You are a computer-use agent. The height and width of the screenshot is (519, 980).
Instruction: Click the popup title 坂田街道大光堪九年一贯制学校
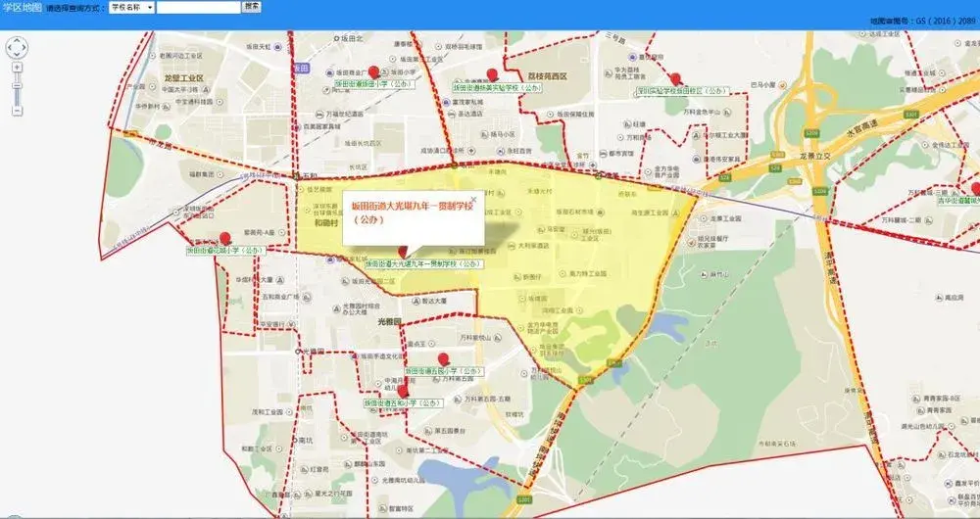coord(412,206)
